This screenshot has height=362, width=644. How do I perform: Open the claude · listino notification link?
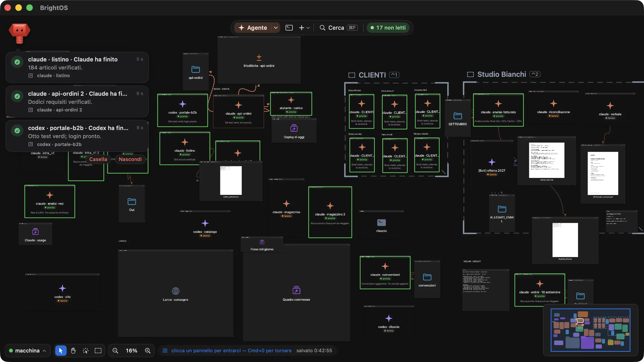pos(49,75)
